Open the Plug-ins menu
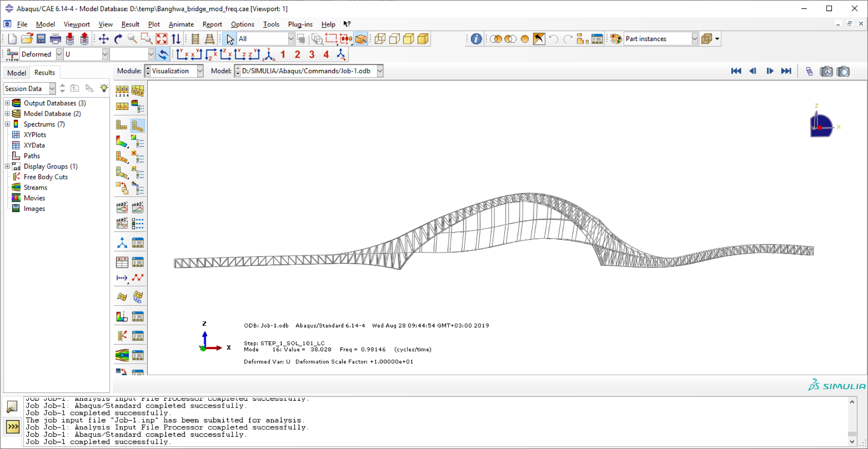868x449 pixels. [x=300, y=24]
